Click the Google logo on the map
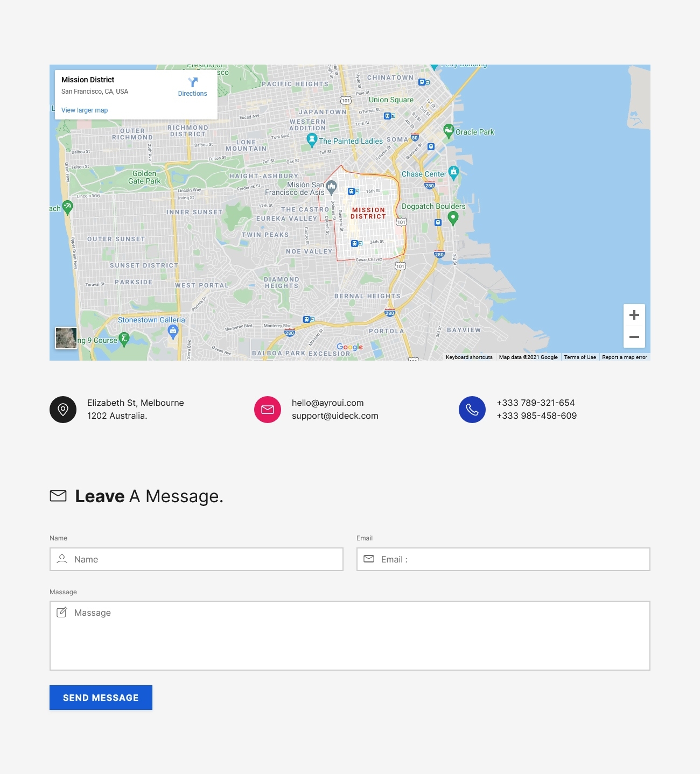700x774 pixels. click(x=350, y=347)
